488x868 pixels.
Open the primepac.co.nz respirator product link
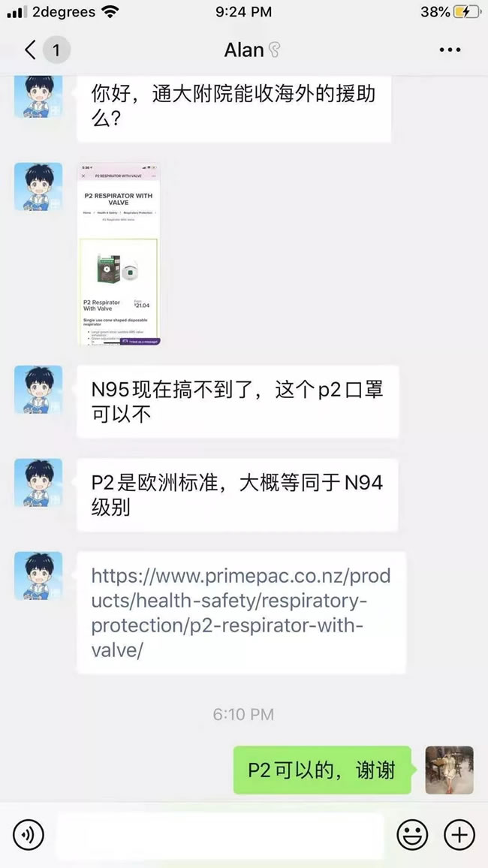pos(241,613)
